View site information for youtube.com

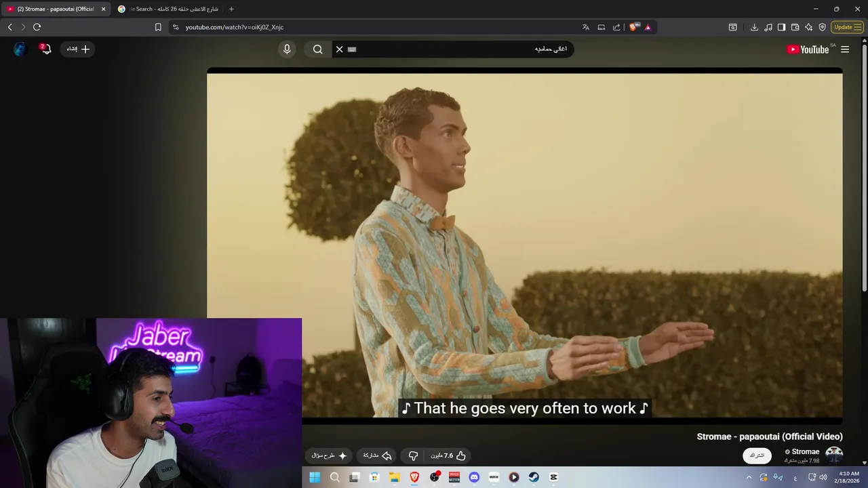coord(176,27)
